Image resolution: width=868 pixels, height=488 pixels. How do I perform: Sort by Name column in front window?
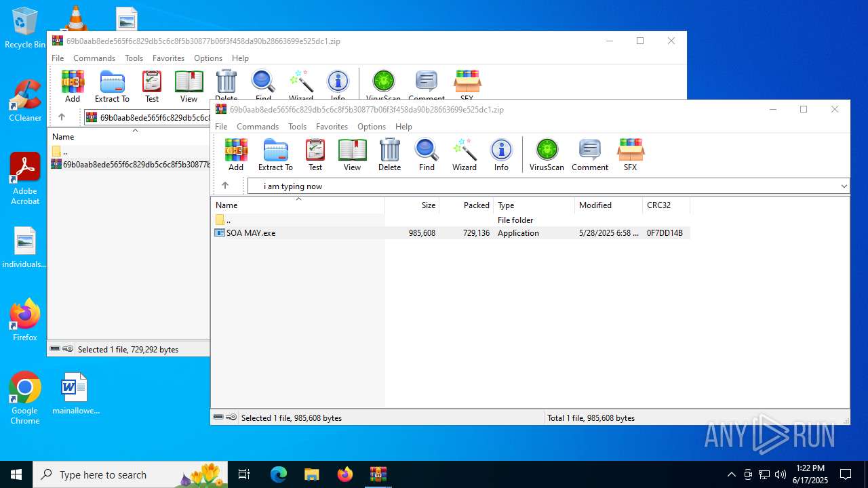click(x=298, y=205)
